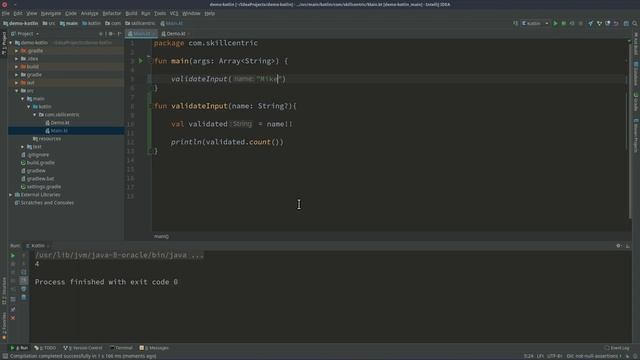
Task: Click the VCS update project arrow icon
Action: 591,24
